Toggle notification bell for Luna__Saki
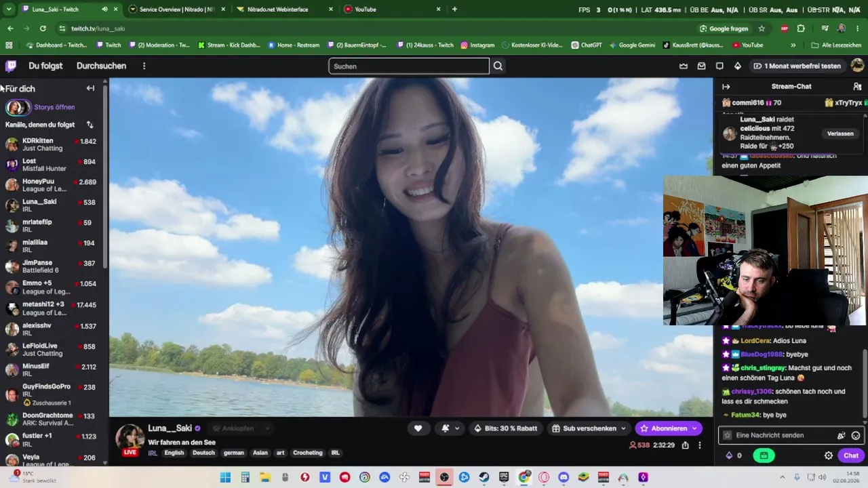 (x=446, y=428)
